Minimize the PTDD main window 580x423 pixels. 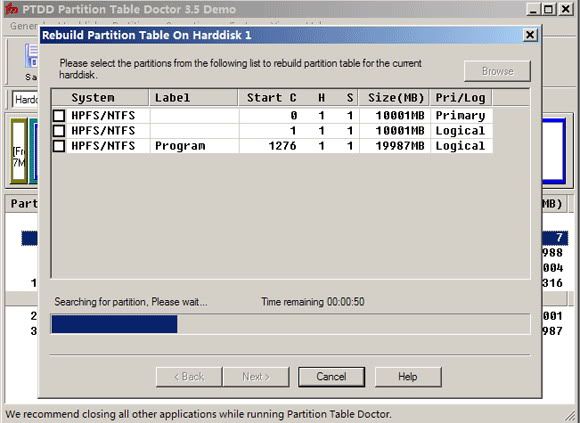[x=533, y=9]
